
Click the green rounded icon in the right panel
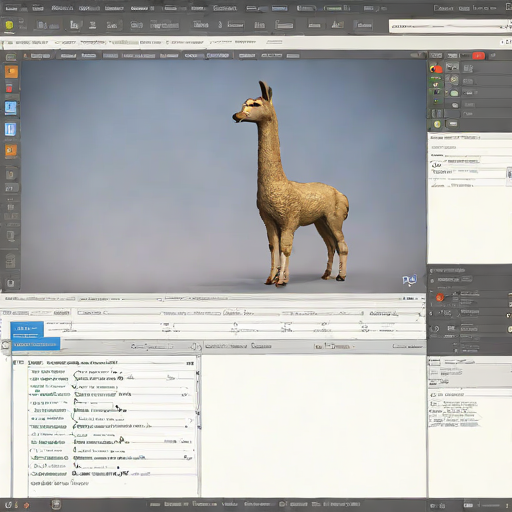(454, 93)
